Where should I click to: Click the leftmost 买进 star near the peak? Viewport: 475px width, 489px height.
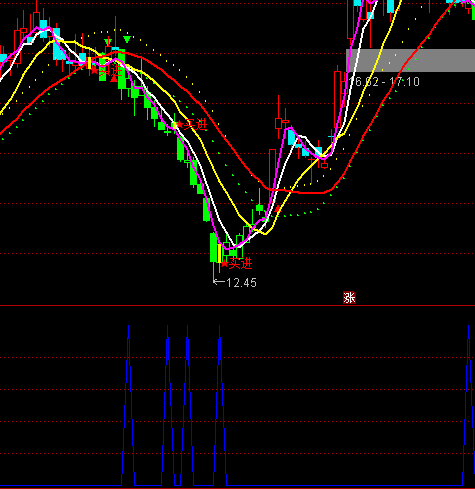(x=94, y=70)
